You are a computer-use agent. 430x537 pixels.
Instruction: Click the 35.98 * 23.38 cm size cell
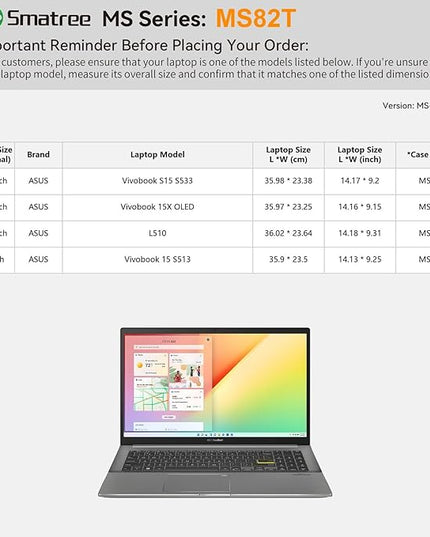click(288, 181)
